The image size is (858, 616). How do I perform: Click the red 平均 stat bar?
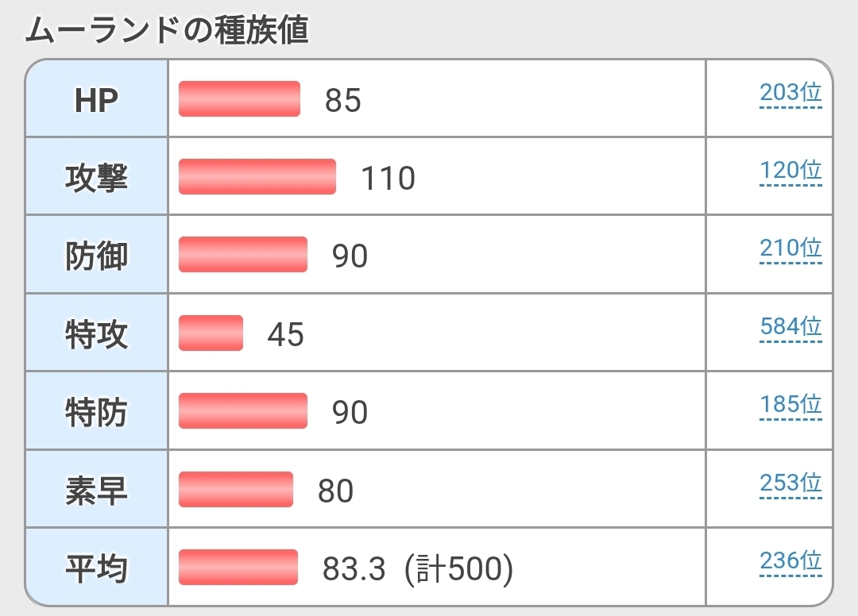pos(238,567)
